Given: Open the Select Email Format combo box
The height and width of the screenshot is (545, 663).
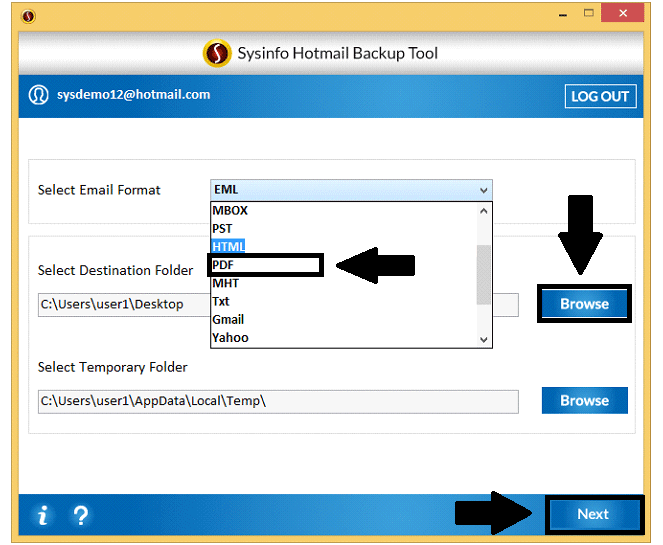Looking at the screenshot, I should pyautogui.click(x=351, y=190).
